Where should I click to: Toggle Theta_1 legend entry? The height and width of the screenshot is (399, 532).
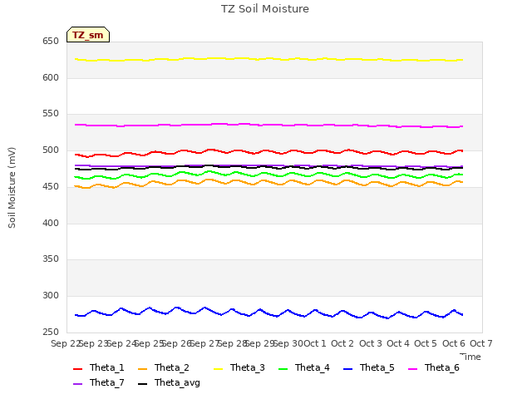pyautogui.click(x=99, y=367)
